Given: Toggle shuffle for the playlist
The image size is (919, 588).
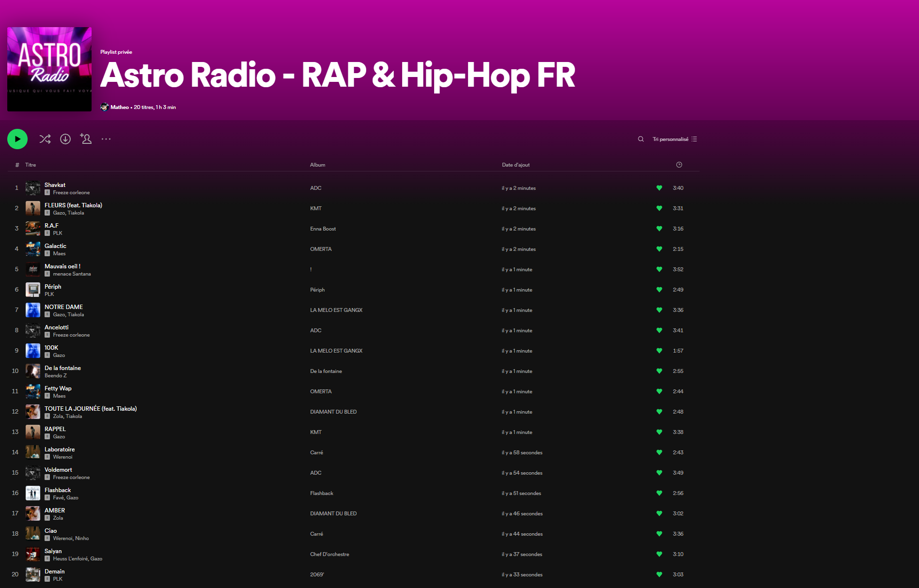Looking at the screenshot, I should (45, 139).
